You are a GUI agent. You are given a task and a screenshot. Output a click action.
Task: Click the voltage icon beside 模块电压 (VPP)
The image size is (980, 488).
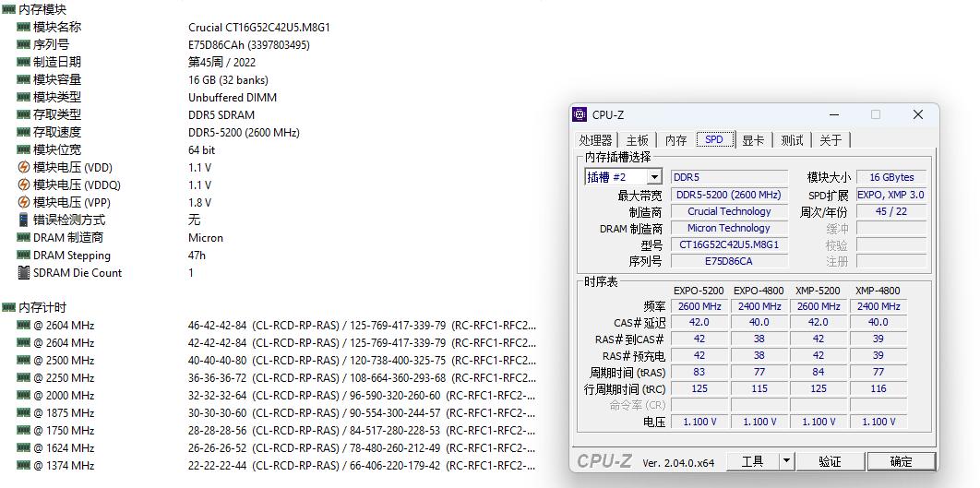[x=23, y=202]
